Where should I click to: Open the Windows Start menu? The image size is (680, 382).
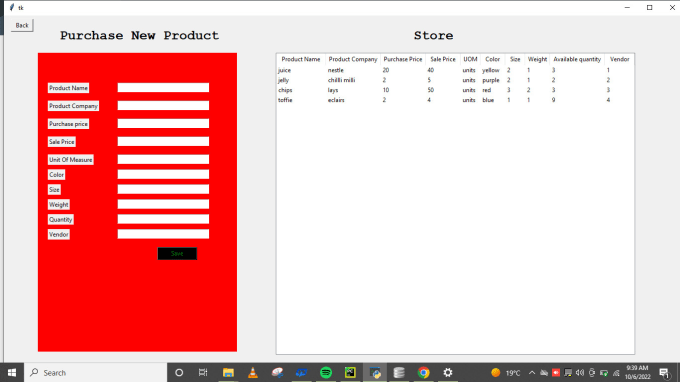pos(12,373)
